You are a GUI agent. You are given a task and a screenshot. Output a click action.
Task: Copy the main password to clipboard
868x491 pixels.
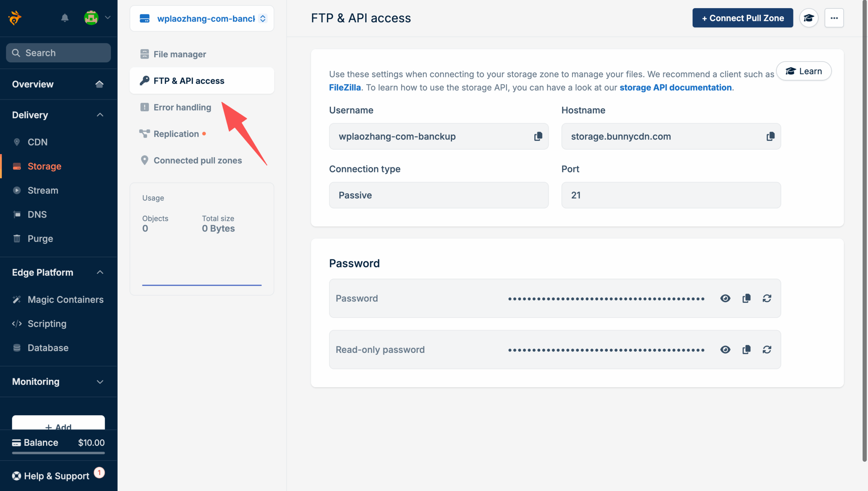click(x=746, y=298)
